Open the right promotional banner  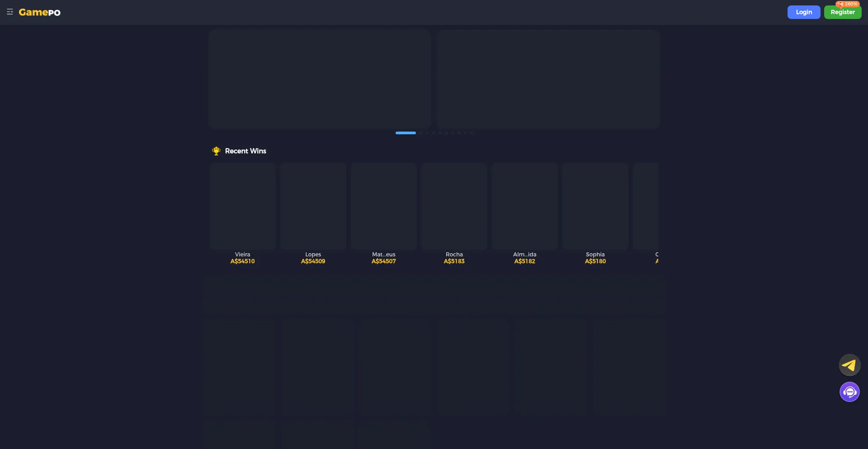pyautogui.click(x=548, y=79)
